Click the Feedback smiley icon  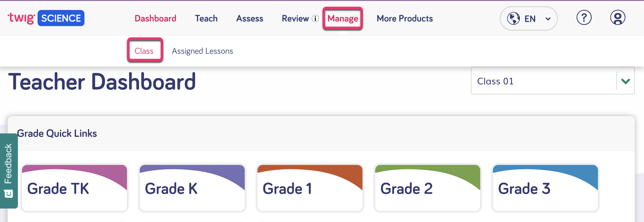click(x=8, y=193)
